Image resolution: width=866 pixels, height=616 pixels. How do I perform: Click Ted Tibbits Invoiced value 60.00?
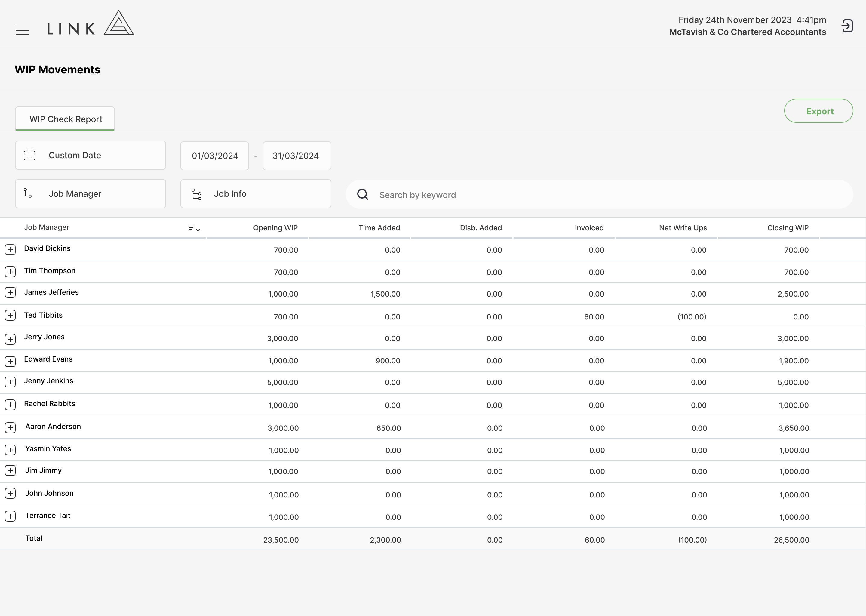tap(594, 317)
